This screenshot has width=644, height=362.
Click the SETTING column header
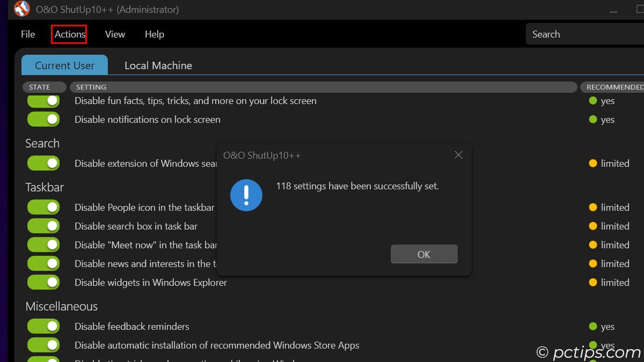pos(323,87)
